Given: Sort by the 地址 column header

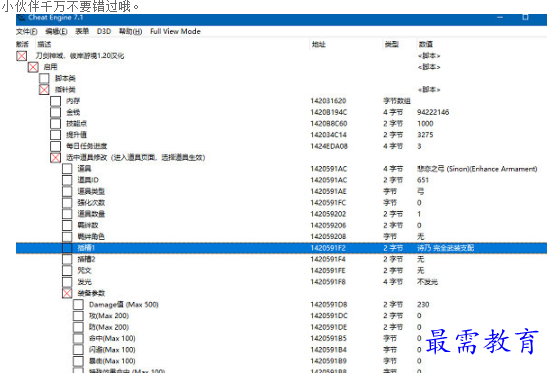Looking at the screenshot, I should coord(319,44).
